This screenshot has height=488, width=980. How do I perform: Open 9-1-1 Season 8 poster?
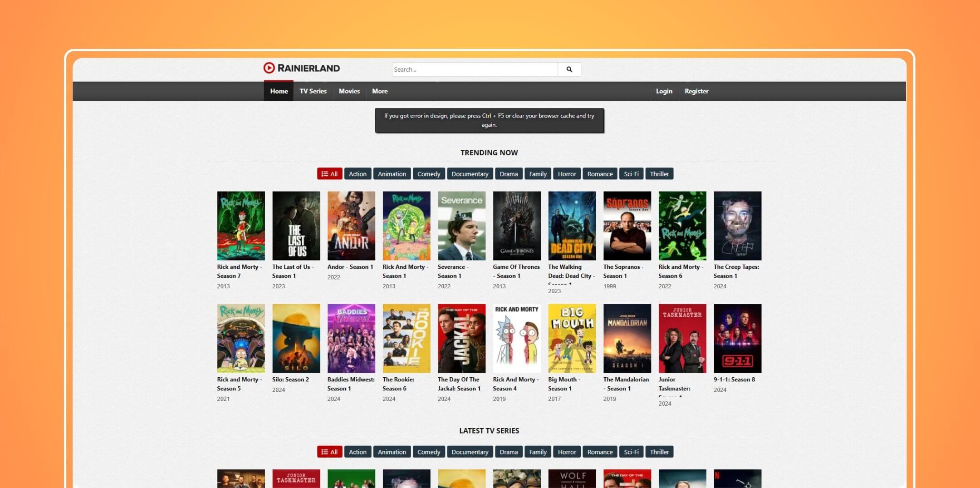pos(738,338)
